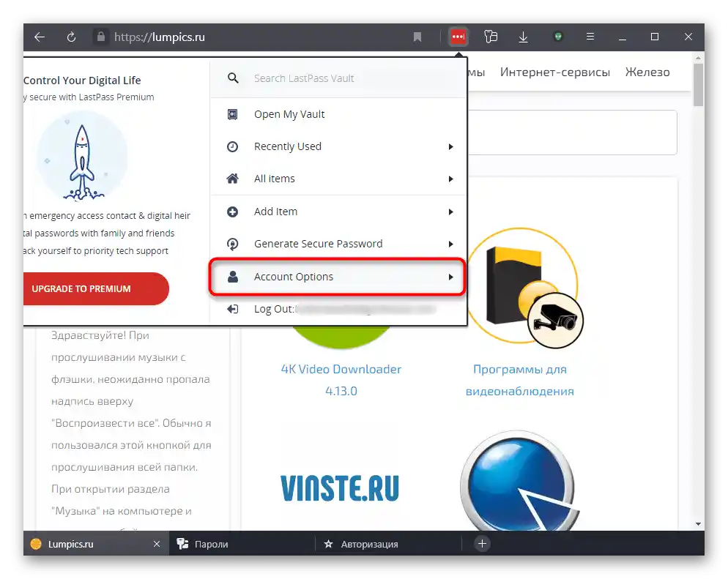Choose Add Item in LastPass menu
The height and width of the screenshot is (579, 728).
pyautogui.click(x=338, y=212)
